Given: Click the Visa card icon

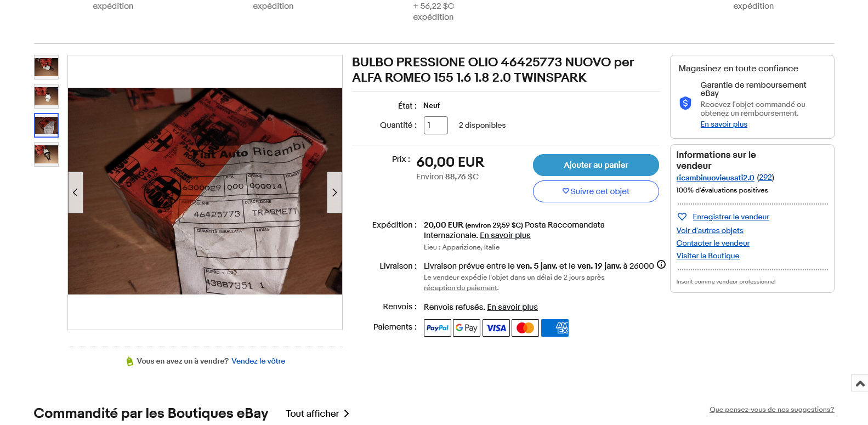Looking at the screenshot, I should (x=496, y=328).
